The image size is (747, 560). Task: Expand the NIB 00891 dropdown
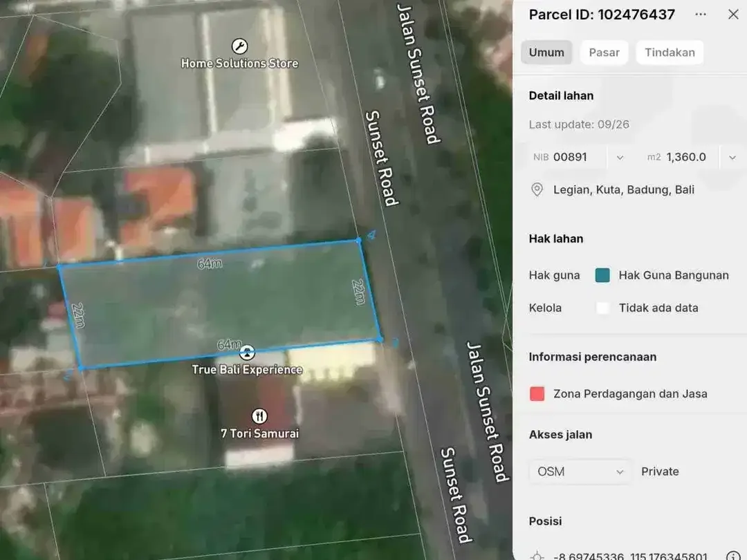pos(620,157)
